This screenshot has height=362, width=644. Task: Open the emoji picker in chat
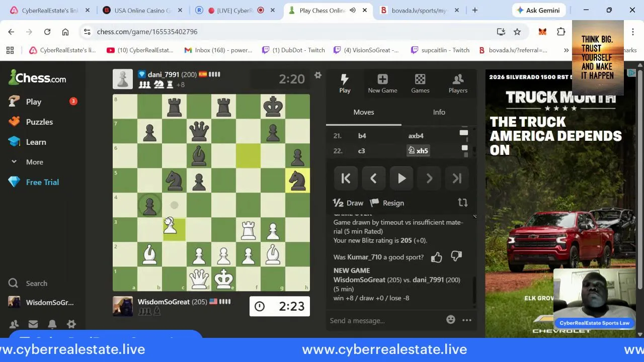click(x=451, y=320)
